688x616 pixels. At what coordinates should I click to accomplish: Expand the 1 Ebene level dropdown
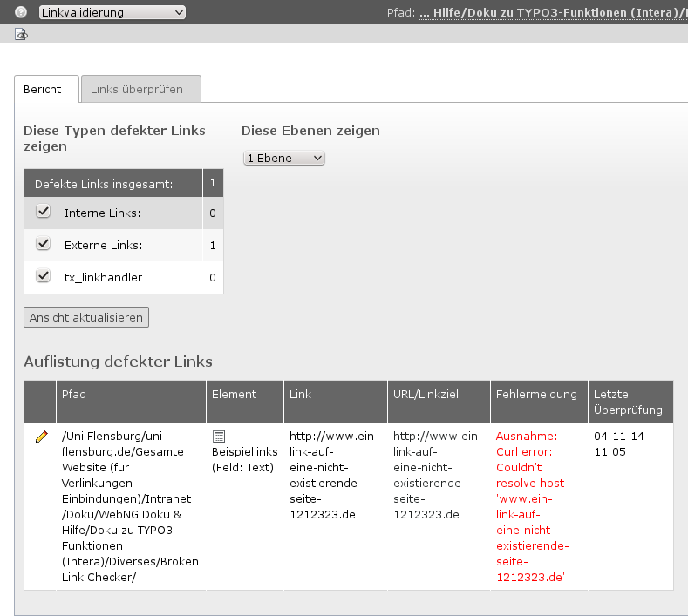pyautogui.click(x=283, y=158)
